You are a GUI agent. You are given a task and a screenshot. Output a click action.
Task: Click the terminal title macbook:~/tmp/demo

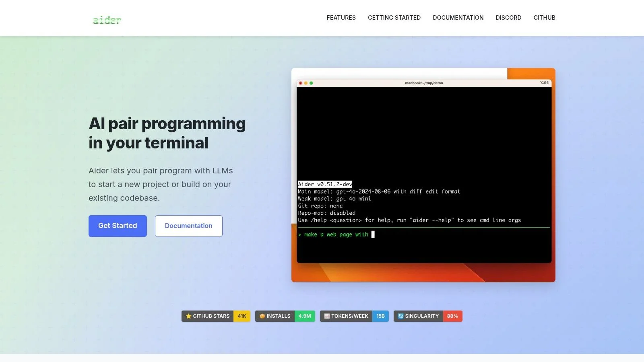coord(424,83)
